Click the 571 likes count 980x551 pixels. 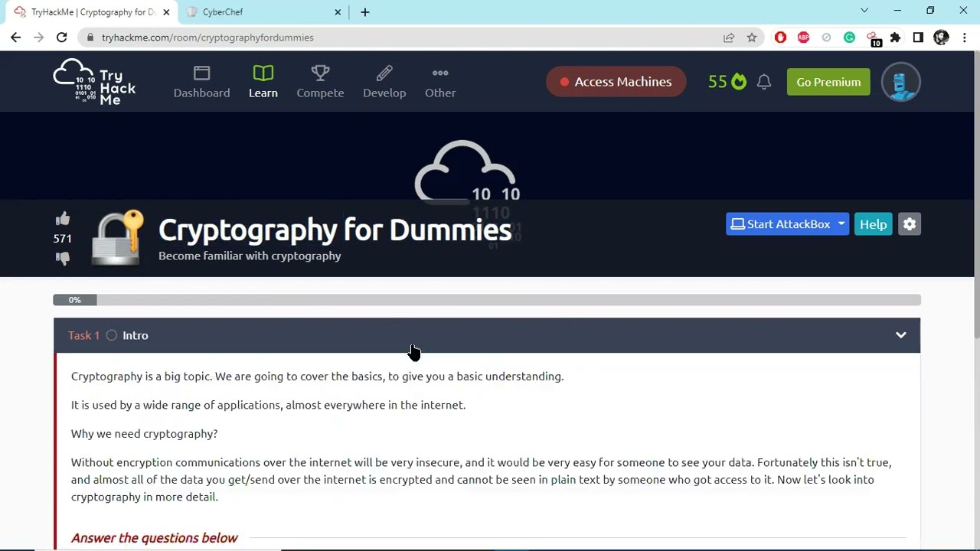(x=63, y=239)
